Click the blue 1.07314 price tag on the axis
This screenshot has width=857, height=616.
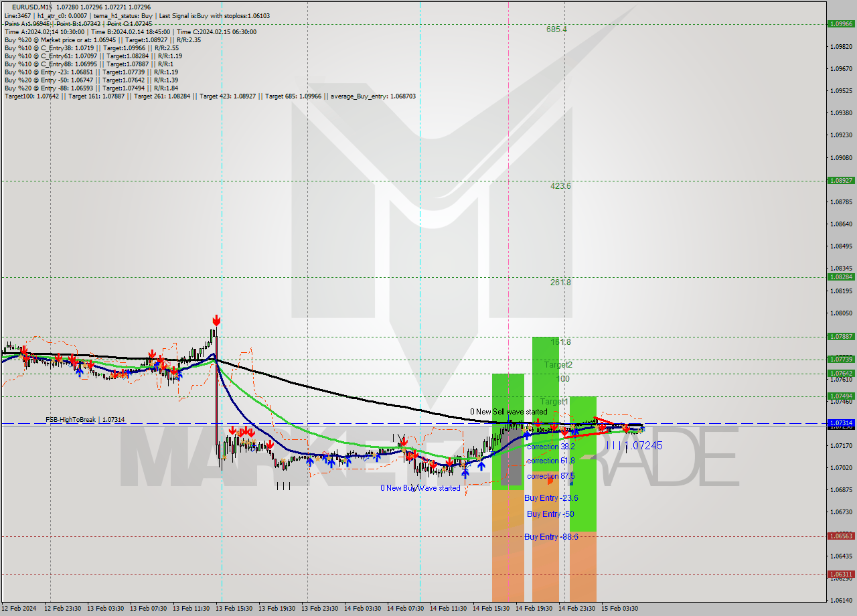[841, 423]
